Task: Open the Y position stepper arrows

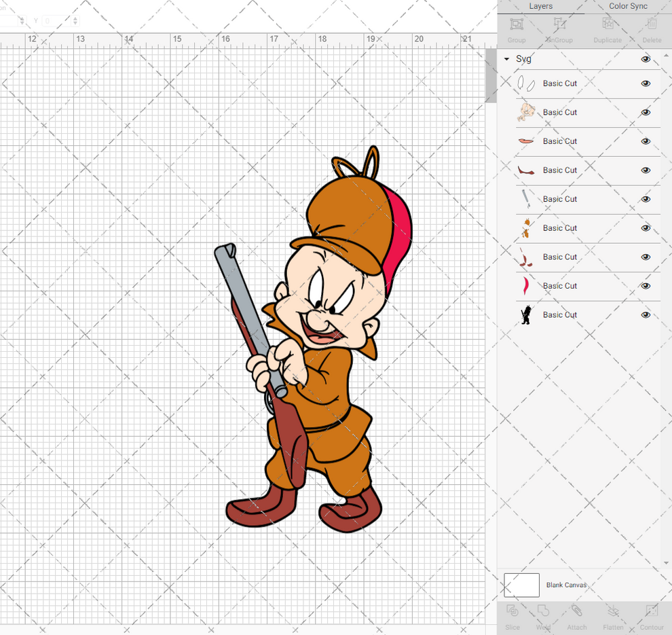Action: (x=75, y=21)
